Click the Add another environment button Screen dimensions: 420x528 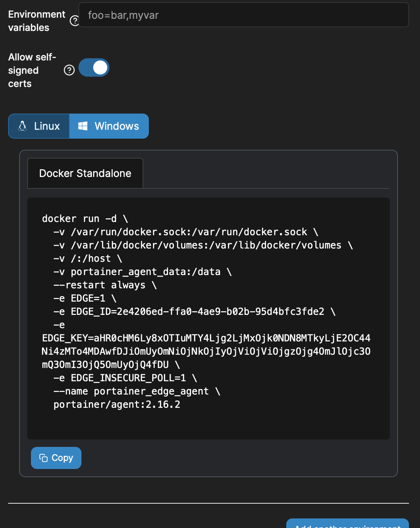click(347, 524)
